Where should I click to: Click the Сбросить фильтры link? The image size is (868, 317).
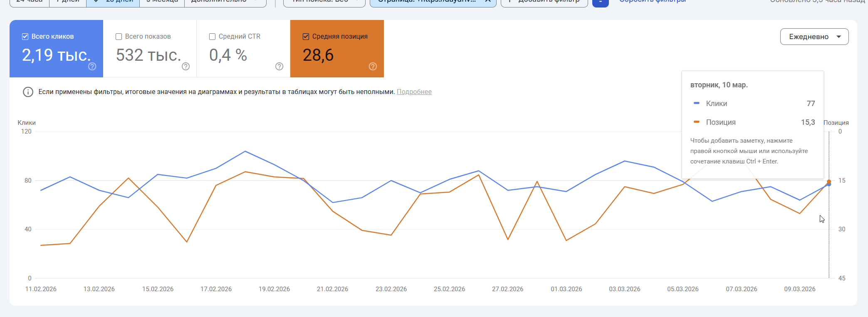[652, 2]
